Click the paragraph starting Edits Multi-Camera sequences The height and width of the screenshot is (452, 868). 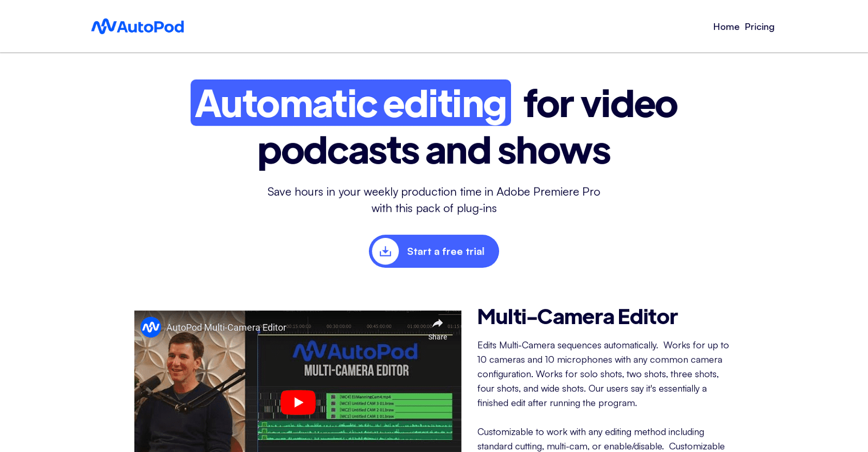tap(603, 374)
